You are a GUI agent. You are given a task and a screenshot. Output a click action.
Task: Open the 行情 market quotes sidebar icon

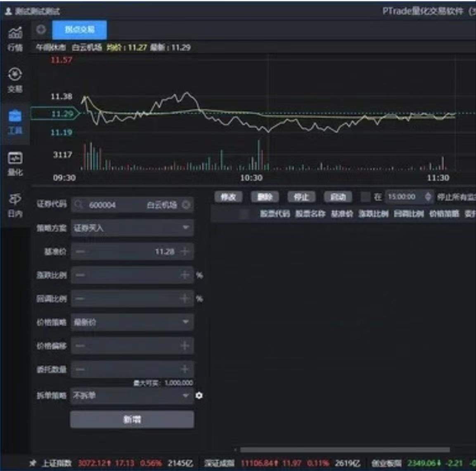15,38
